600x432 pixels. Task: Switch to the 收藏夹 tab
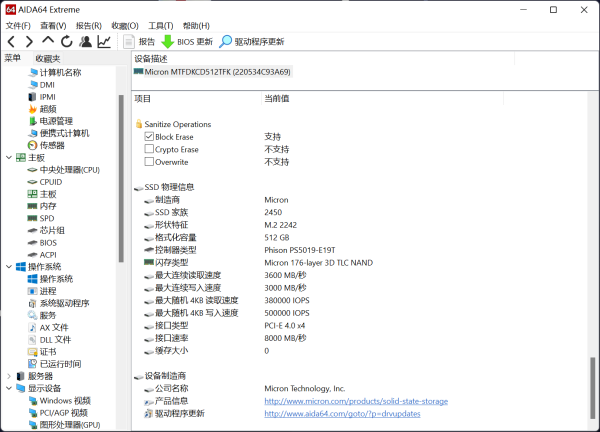click(x=48, y=59)
